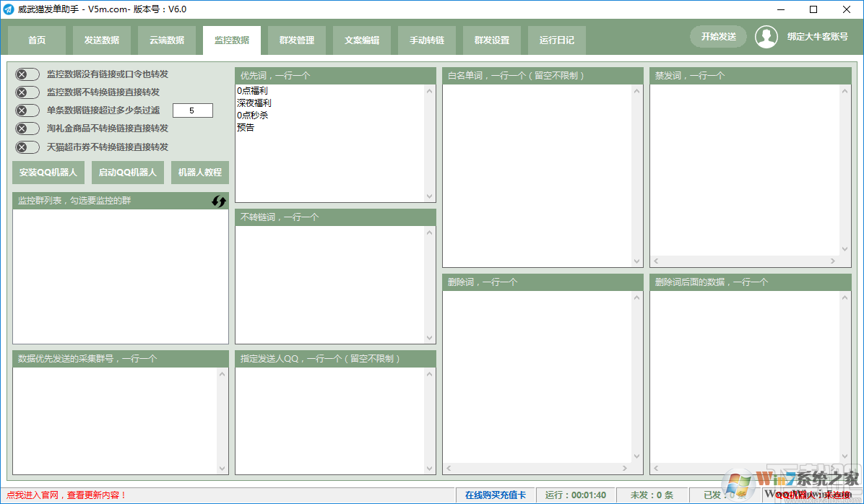This screenshot has height=504, width=864.
Task: Click 绑定大牛客账号 link
Action: point(817,37)
